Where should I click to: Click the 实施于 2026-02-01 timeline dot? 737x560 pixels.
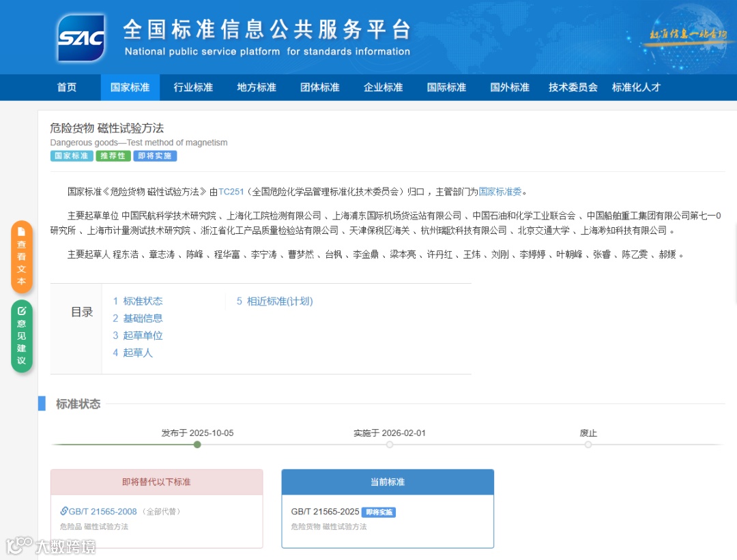390,445
